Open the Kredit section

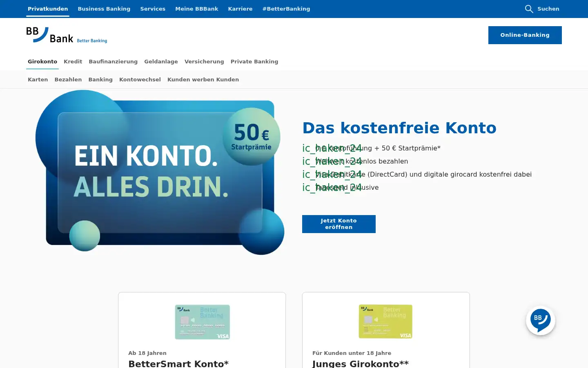tap(73, 61)
